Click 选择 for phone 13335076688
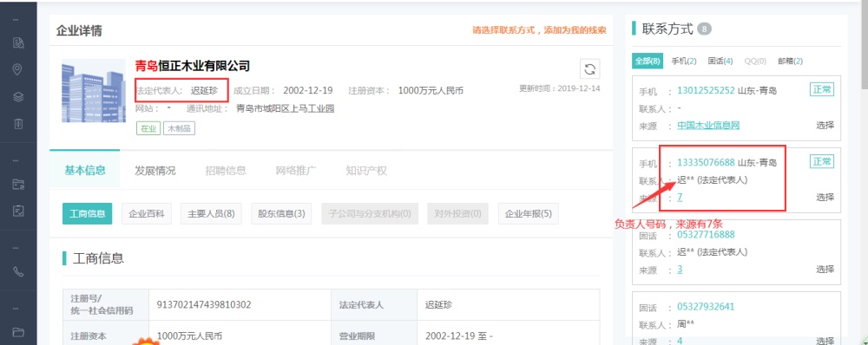Viewport: 868px width, 345px height. [825, 197]
